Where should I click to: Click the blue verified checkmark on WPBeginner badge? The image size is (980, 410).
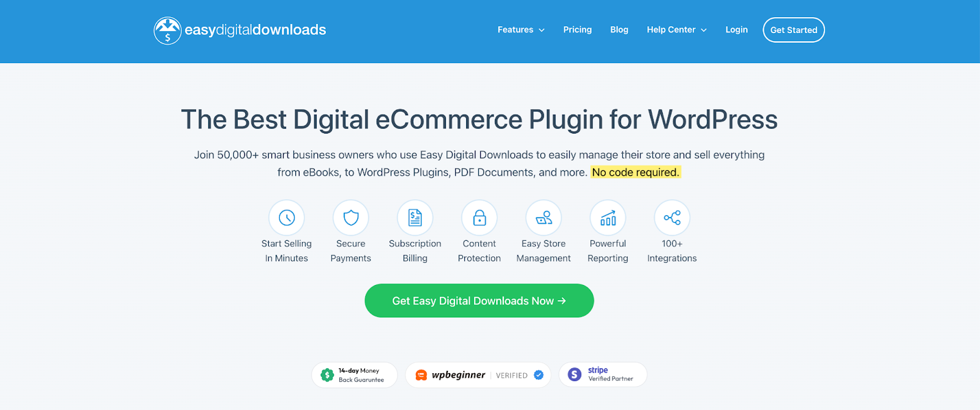click(x=539, y=375)
